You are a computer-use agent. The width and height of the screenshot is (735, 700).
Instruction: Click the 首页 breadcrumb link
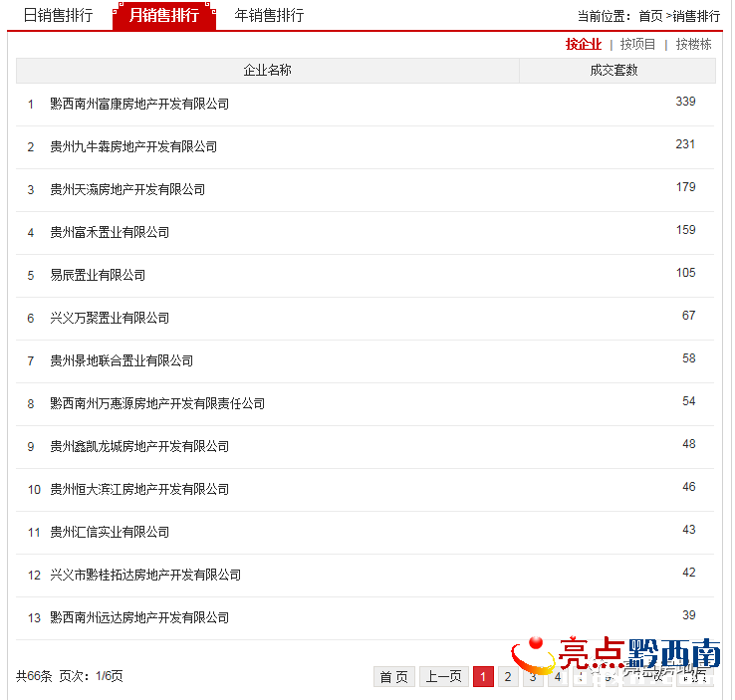pyautogui.click(x=650, y=16)
